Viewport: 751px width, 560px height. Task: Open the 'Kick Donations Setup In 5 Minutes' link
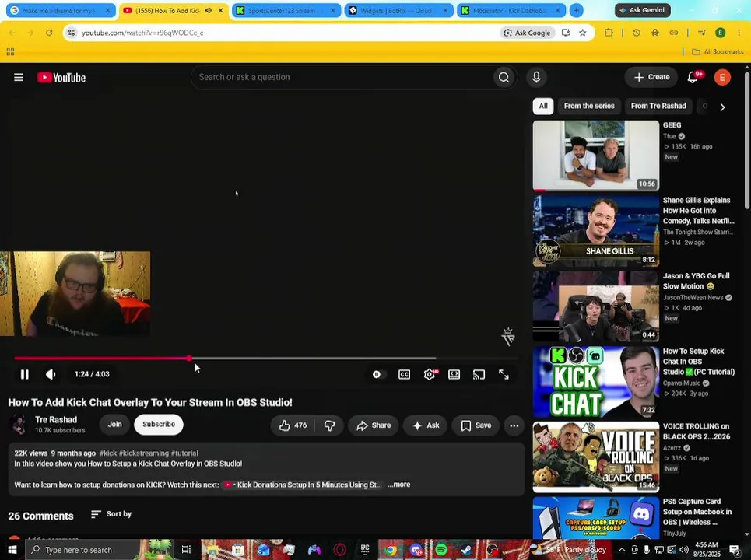304,485
